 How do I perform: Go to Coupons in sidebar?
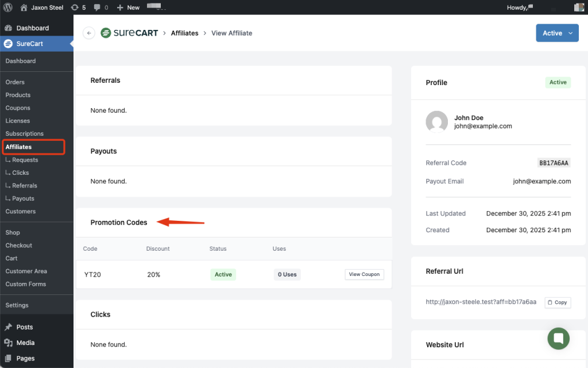(x=18, y=108)
